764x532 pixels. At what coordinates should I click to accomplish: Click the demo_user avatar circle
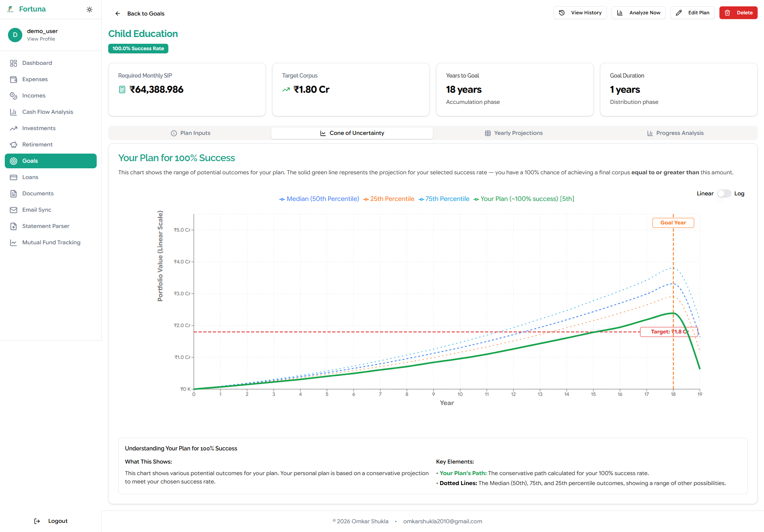[15, 35]
